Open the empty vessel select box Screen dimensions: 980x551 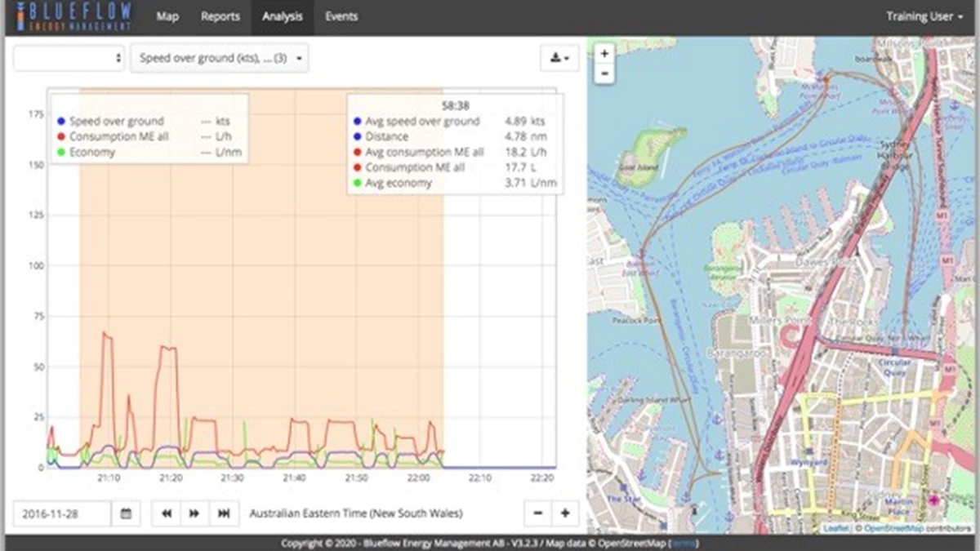(69, 59)
